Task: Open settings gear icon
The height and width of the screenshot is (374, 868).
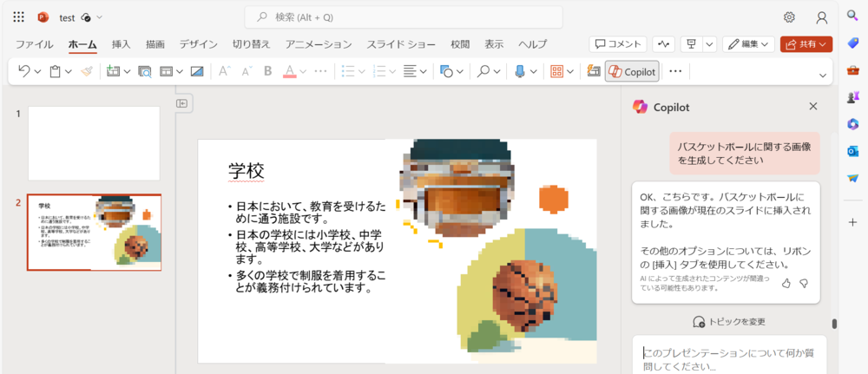Action: pos(789,17)
